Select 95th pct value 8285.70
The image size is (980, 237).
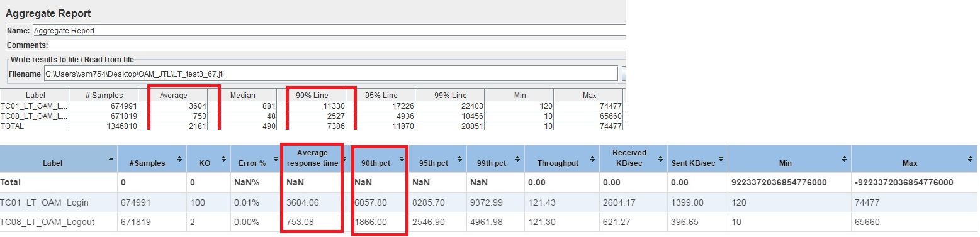428,202
